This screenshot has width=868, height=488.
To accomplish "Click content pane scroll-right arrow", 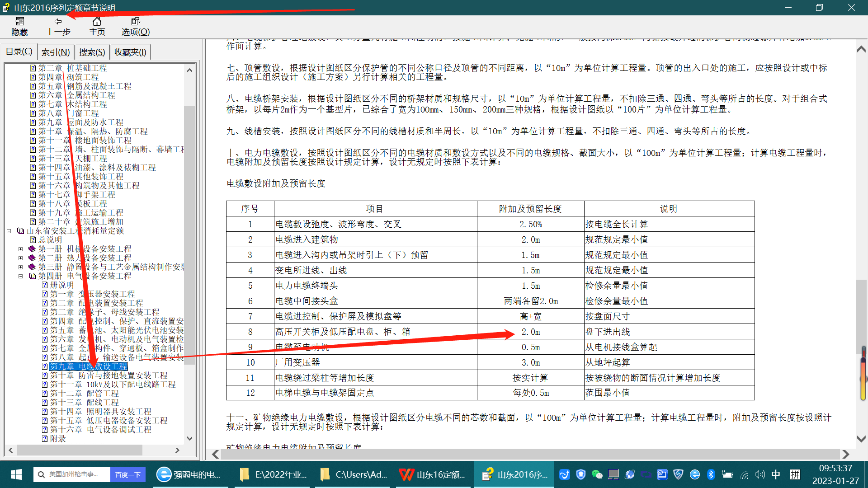I will pos(846,454).
